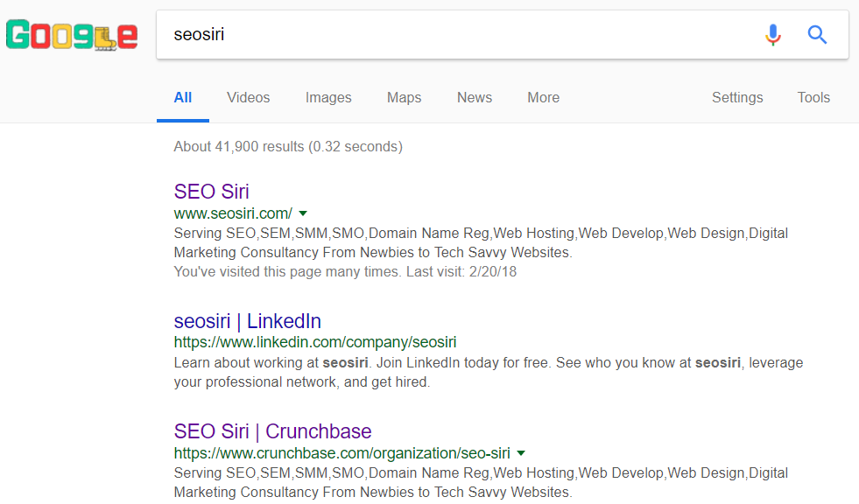Image resolution: width=859 pixels, height=504 pixels.
Task: Open the SEO Siri | Crunchbase result
Action: pos(272,431)
